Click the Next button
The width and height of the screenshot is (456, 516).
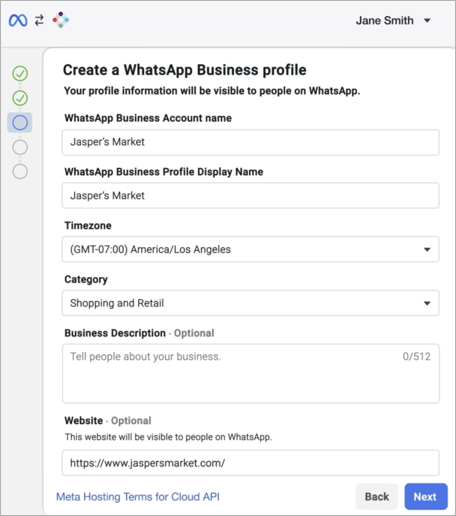pyautogui.click(x=426, y=497)
